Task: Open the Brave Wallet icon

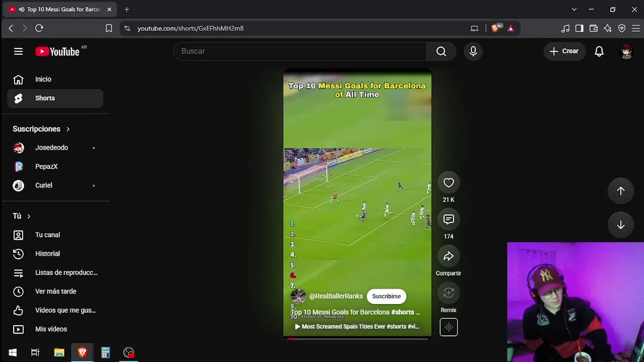Action: 594,28
